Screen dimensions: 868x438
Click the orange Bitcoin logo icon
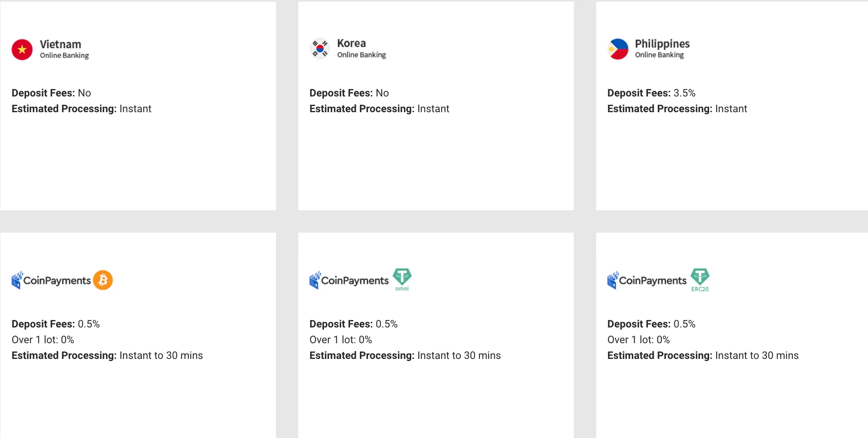pos(103,280)
